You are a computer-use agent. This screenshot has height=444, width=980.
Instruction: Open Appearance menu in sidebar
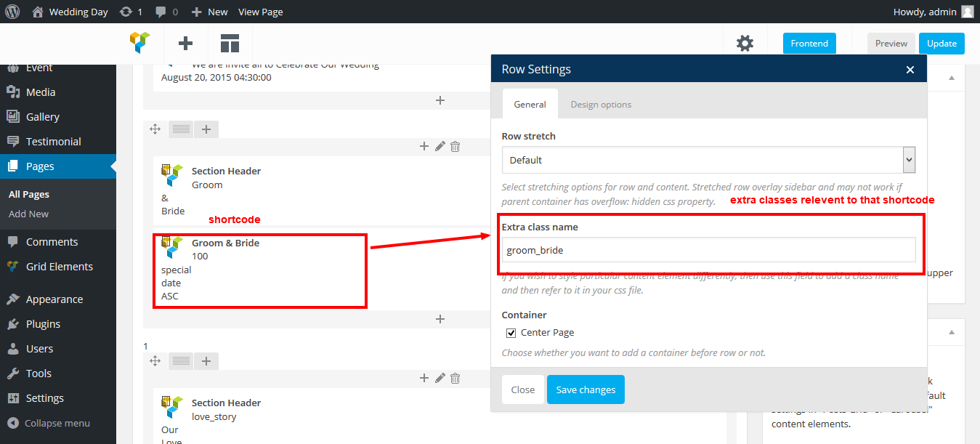click(54, 299)
